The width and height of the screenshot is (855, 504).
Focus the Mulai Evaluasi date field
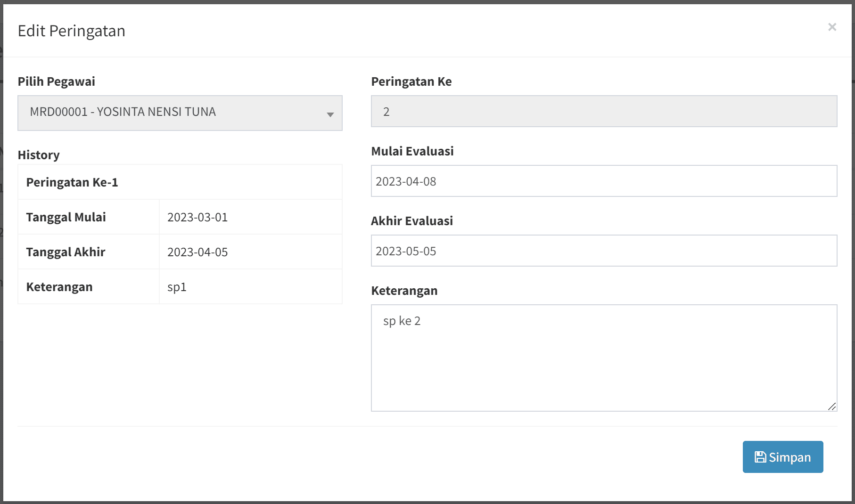pyautogui.click(x=603, y=181)
